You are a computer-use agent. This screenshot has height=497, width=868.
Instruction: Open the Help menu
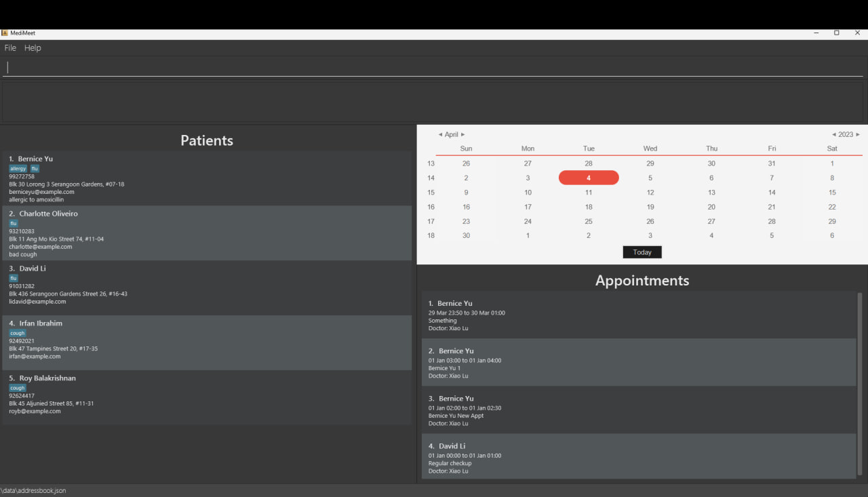pyautogui.click(x=33, y=48)
